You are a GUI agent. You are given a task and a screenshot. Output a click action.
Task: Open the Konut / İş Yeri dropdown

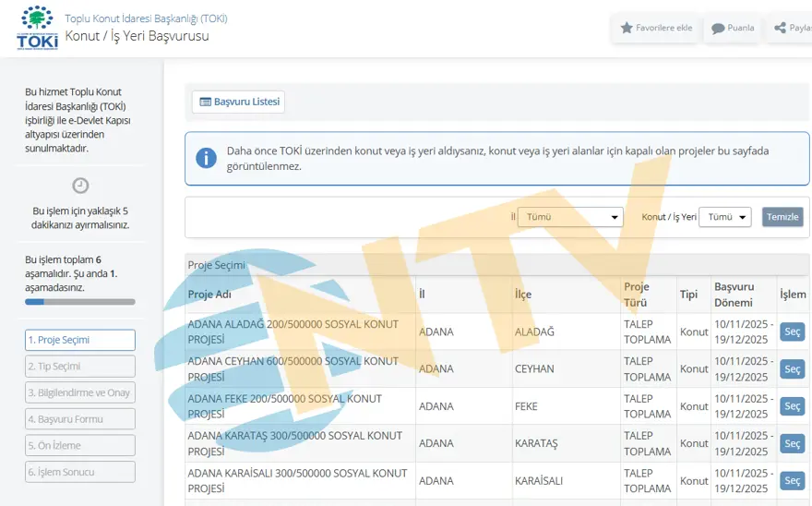[724, 217]
